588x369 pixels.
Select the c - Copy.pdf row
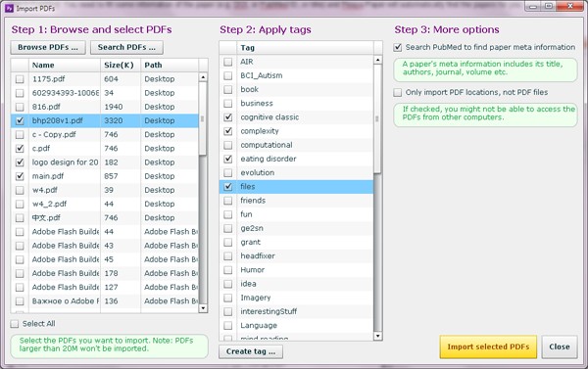[x=105, y=134]
